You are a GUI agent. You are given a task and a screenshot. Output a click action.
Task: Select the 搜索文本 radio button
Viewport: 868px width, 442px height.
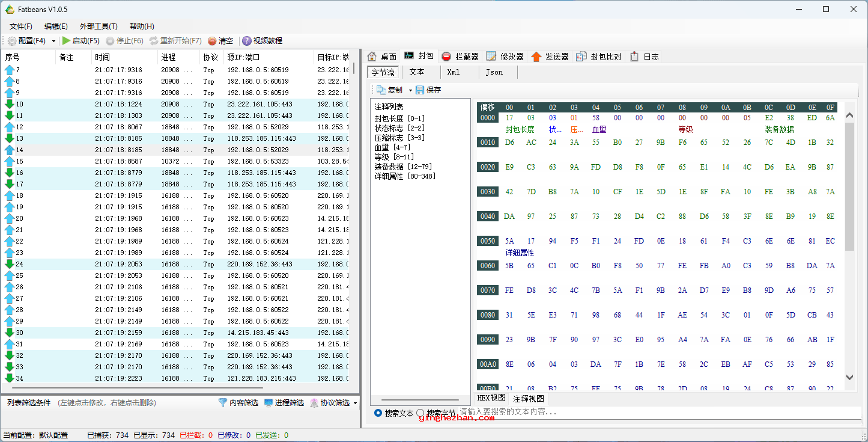click(378, 413)
